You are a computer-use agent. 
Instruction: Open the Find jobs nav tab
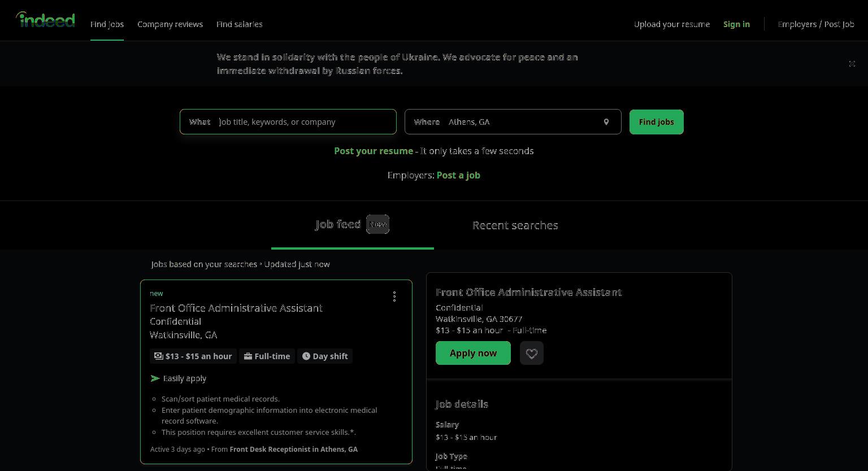click(x=107, y=24)
